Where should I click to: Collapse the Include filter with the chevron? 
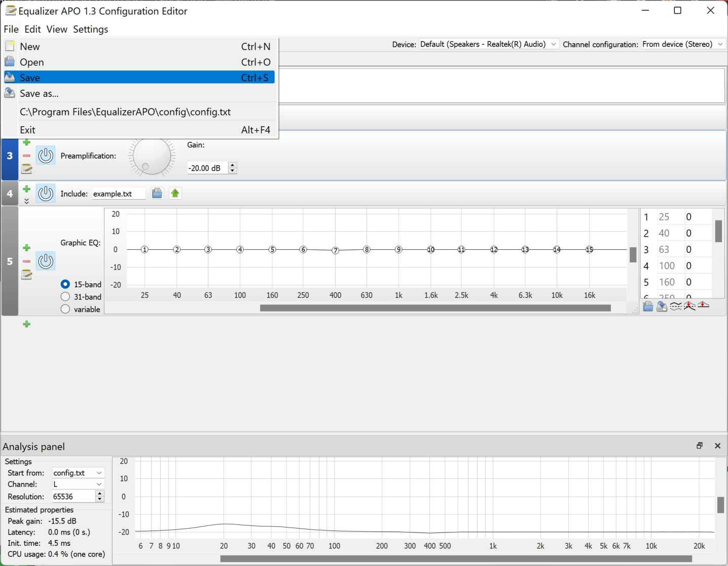point(27,201)
